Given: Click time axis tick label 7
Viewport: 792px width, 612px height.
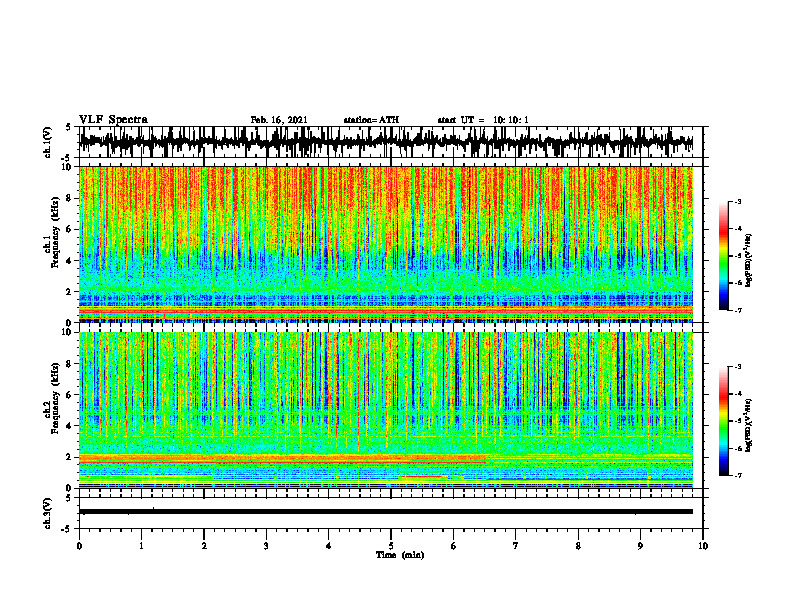Looking at the screenshot, I should (x=516, y=546).
